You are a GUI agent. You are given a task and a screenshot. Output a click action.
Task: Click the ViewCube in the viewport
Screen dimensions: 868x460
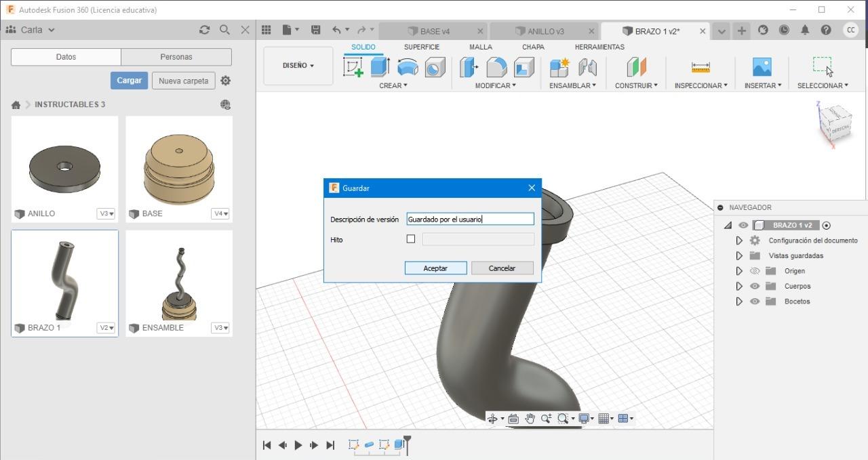click(835, 124)
